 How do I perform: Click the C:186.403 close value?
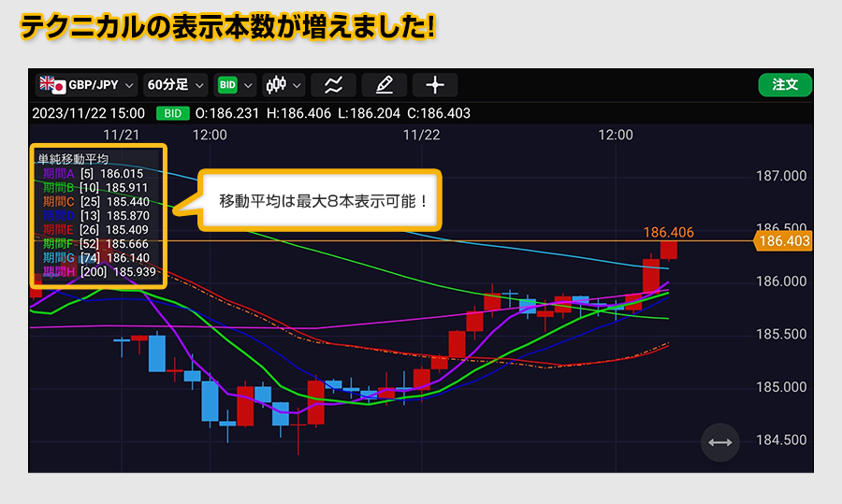pos(439,113)
